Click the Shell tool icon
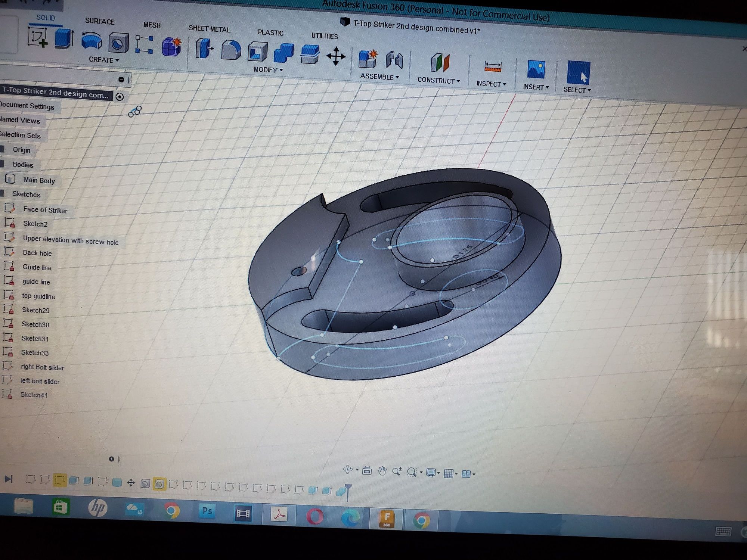The width and height of the screenshot is (747, 560). click(257, 52)
